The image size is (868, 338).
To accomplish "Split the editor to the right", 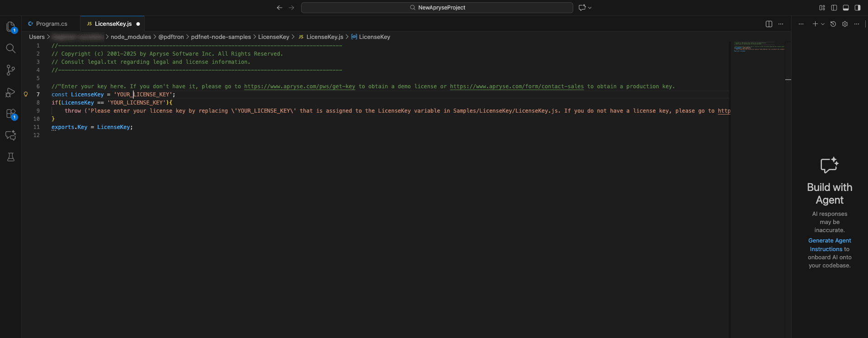I will (x=769, y=24).
